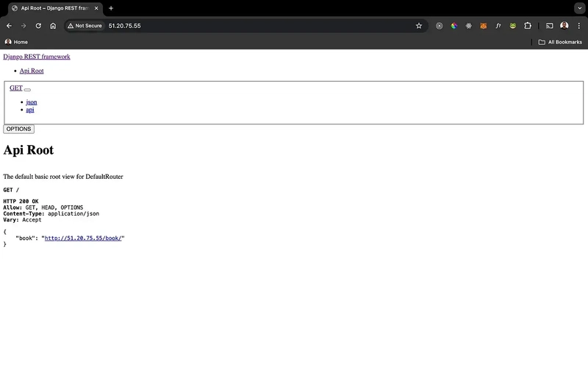Open the browser home page icon

tap(53, 26)
